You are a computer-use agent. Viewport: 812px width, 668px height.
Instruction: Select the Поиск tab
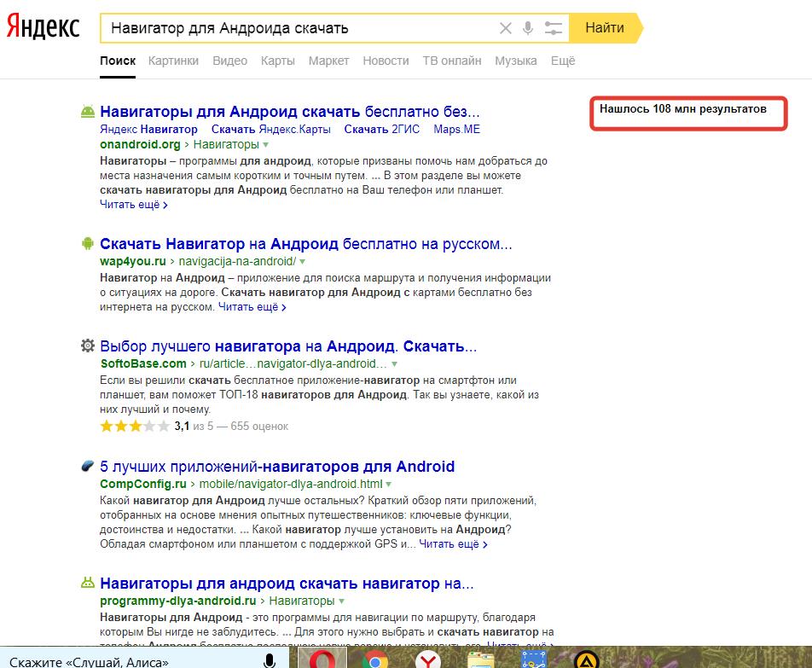tap(118, 61)
